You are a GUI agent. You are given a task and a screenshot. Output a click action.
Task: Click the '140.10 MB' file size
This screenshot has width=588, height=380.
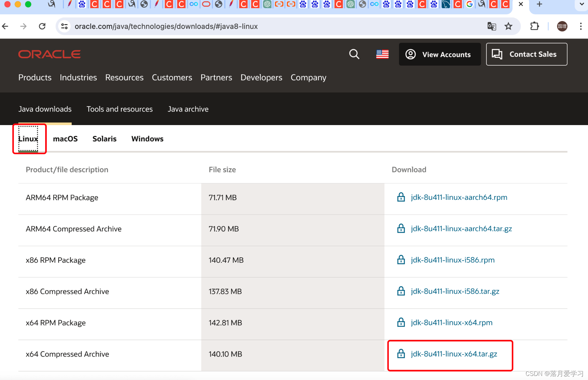[x=225, y=354]
